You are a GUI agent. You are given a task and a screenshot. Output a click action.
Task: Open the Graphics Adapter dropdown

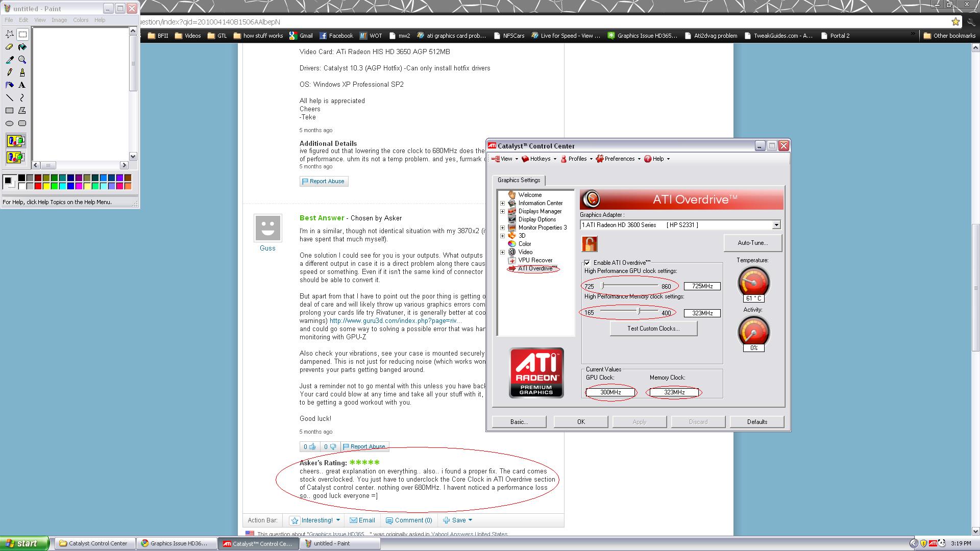(x=776, y=225)
